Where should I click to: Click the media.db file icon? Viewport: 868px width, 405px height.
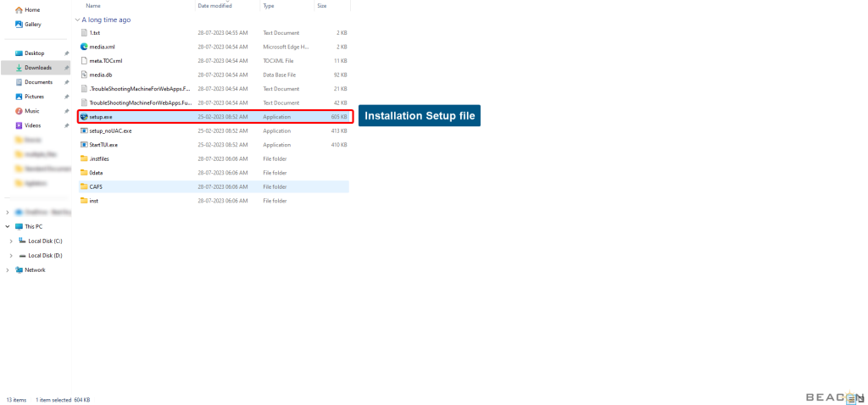pyautogui.click(x=84, y=75)
